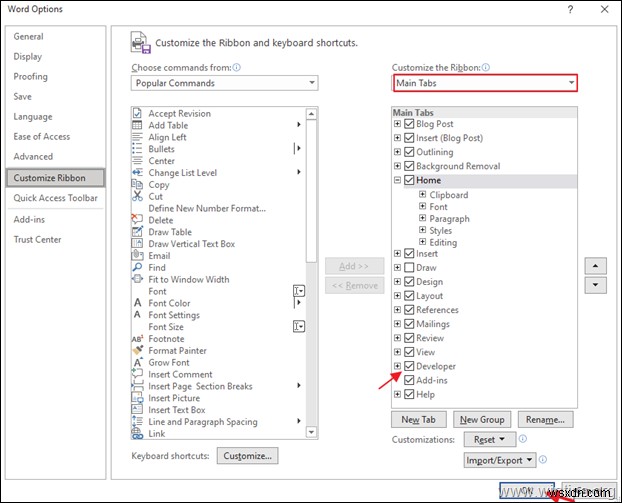622x503 pixels.
Task: Click the Help question mark in title bar
Action: click(570, 9)
